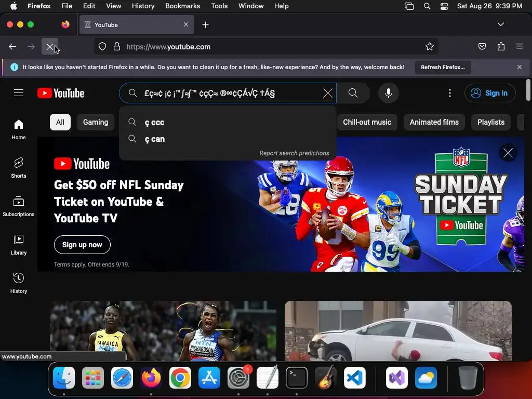
Task: Open the white car video thumbnail
Action: (x=398, y=331)
